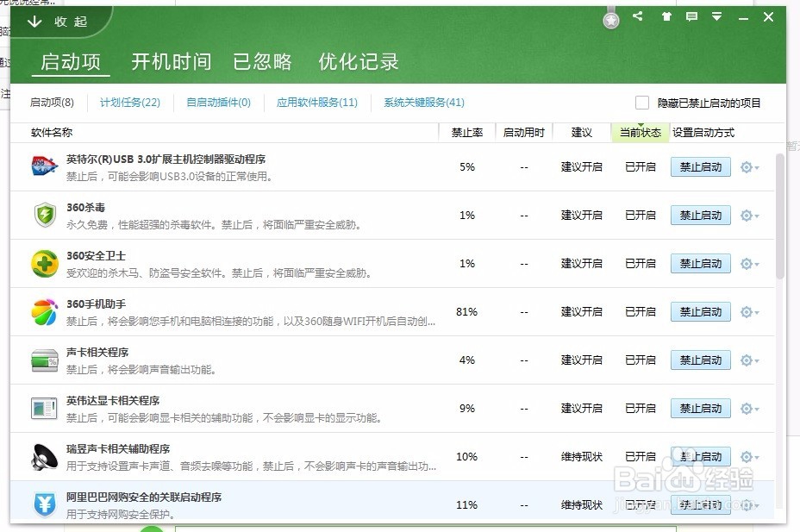This screenshot has height=532, width=800.
Task: Open gear dropdown for 360安全卫士 row
Action: coord(749,264)
